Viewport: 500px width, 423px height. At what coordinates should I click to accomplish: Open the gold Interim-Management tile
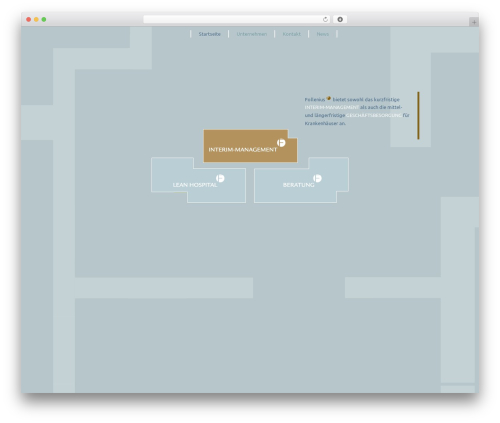(x=250, y=146)
